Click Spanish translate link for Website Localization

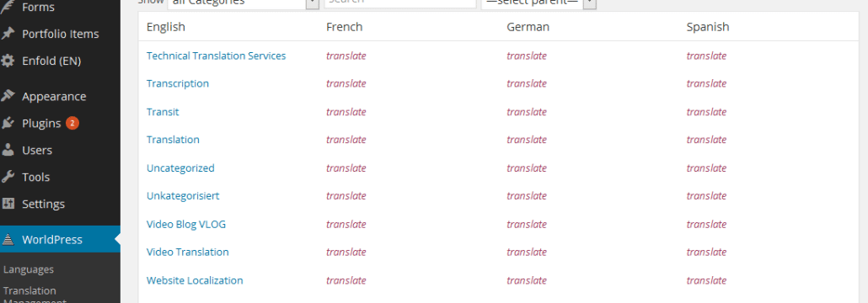(x=706, y=279)
